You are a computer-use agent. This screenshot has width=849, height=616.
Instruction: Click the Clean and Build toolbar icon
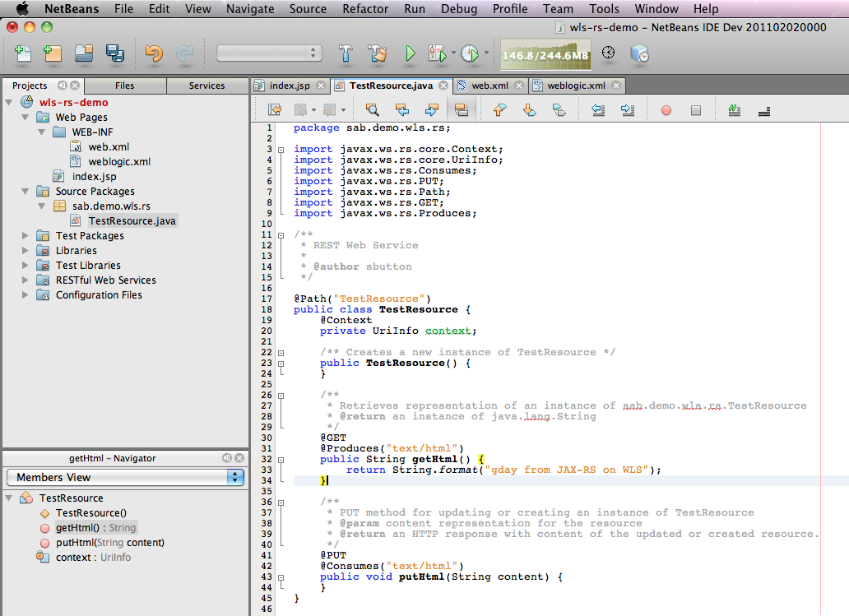point(378,53)
